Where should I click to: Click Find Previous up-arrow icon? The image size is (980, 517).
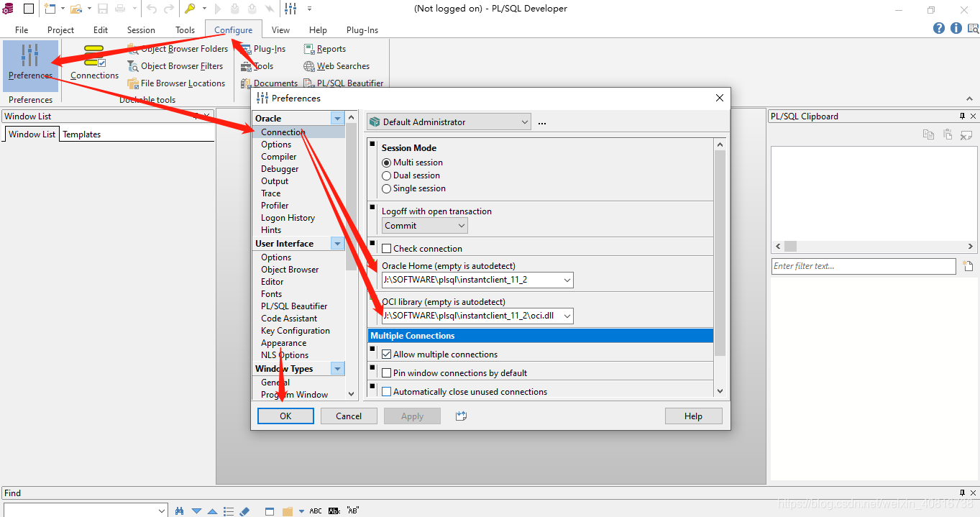pos(212,511)
